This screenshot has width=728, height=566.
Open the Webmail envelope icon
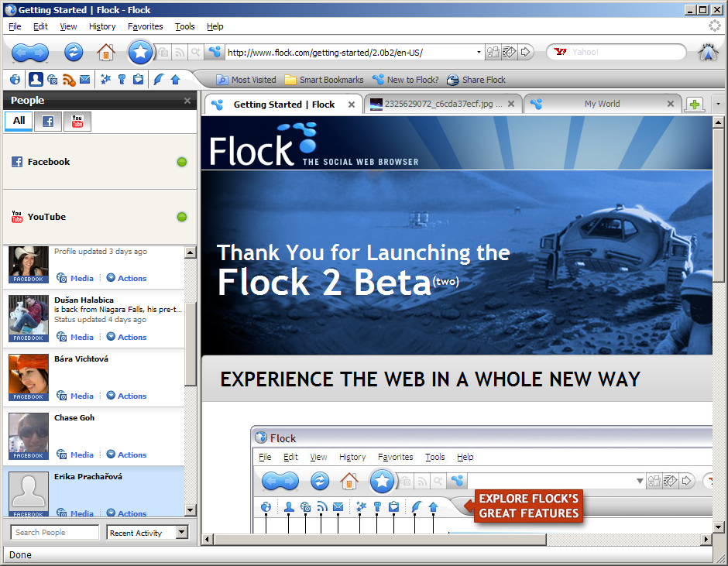(85, 80)
